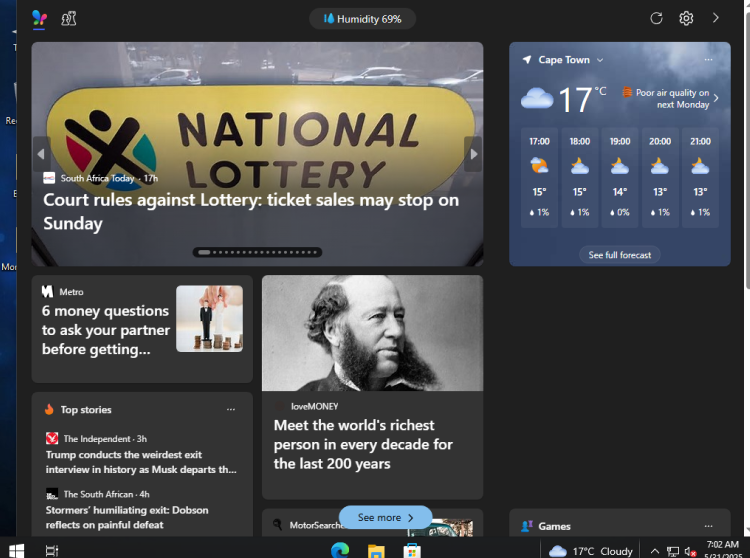This screenshot has width=750, height=558.
Task: Advance to next carousel story
Action: pyautogui.click(x=473, y=154)
